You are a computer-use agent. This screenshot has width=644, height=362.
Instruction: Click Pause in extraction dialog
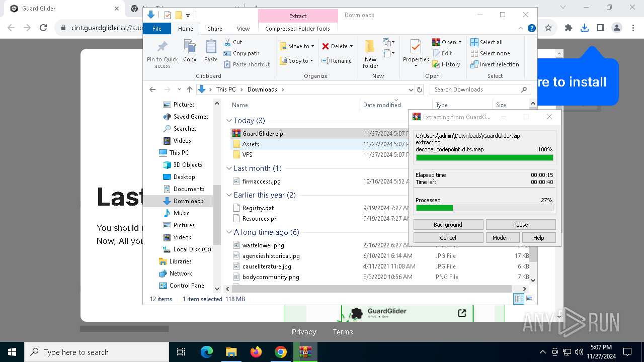coord(521,225)
